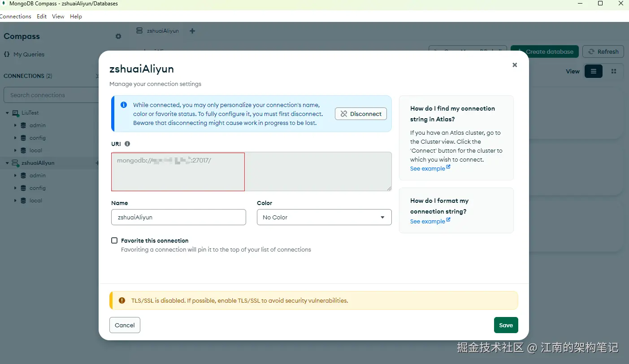Screen dimensions: 629x364
Task: Click external link icon under format connection string
Action: [448, 220]
